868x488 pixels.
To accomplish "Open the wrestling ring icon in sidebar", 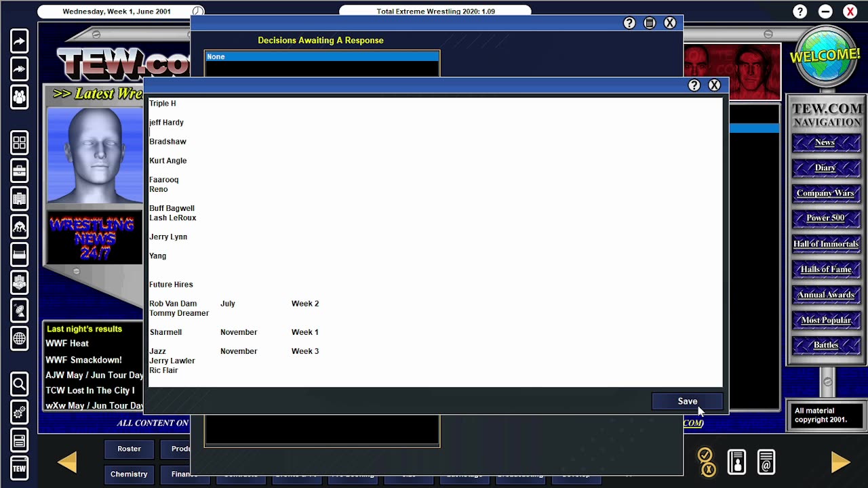I will pos(19,254).
